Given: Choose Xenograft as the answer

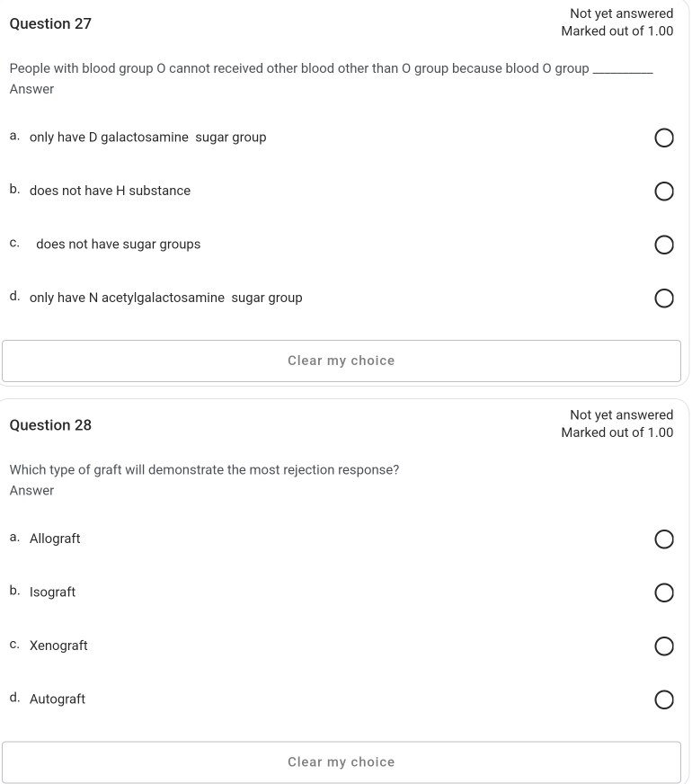Looking at the screenshot, I should pyautogui.click(x=664, y=646).
